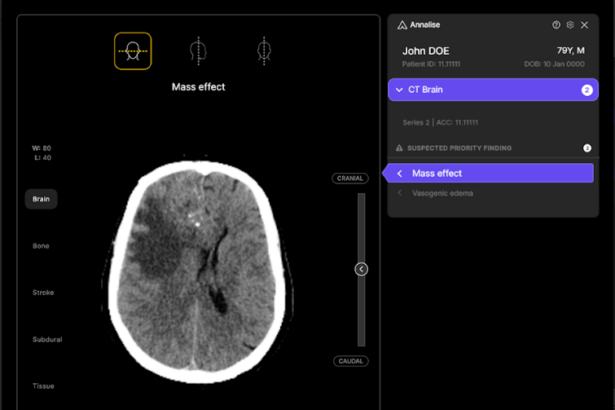
Task: Click the warning triangle beside Suspected Priority Finding
Action: pyautogui.click(x=399, y=148)
